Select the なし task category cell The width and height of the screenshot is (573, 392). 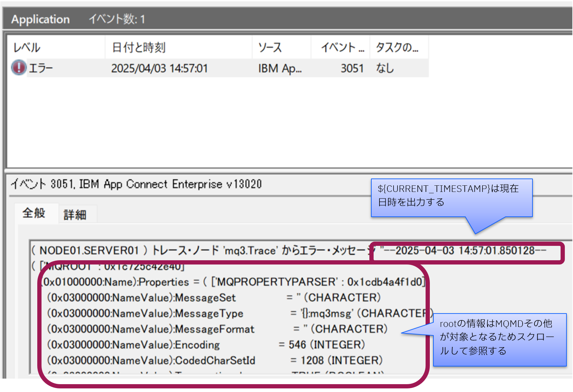[385, 68]
